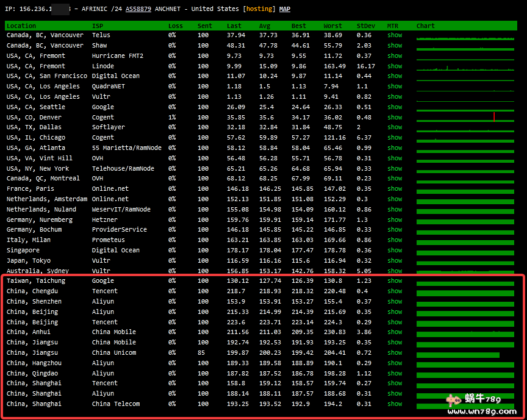Viewport: 527px width, 420px height.
Task: Show MTR for Fremont Linode row
Action: (395, 66)
